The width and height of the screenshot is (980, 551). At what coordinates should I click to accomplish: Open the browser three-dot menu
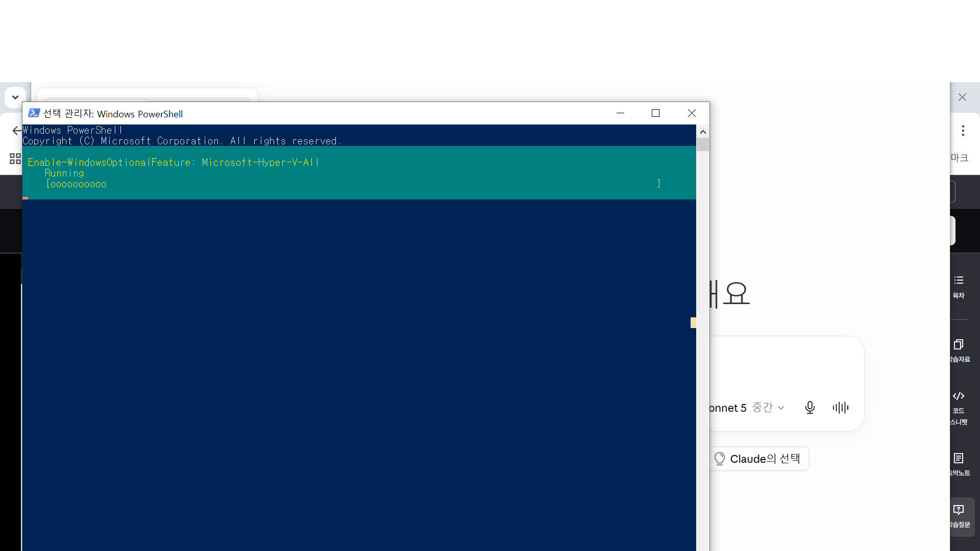pos(963,131)
